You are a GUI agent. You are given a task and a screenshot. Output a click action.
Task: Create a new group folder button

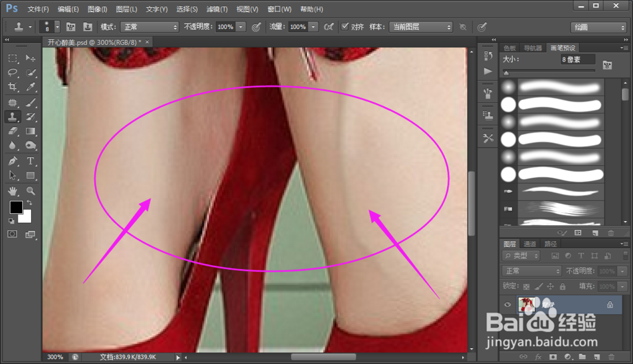(582, 357)
